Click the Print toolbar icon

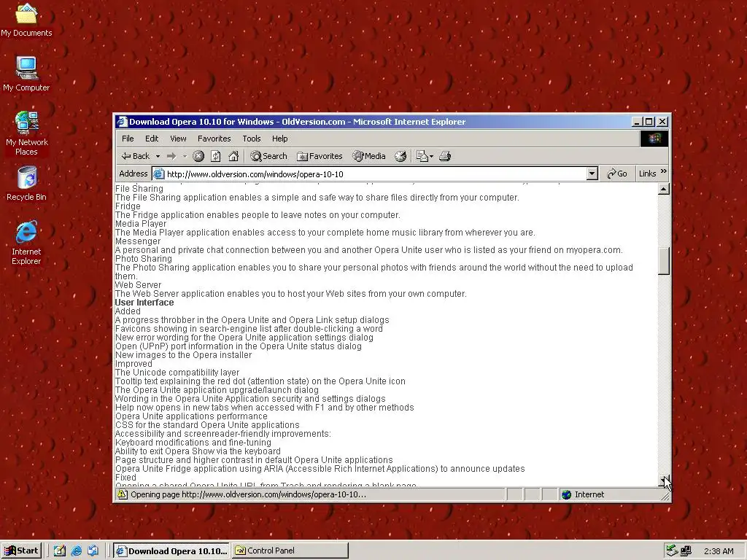point(445,156)
